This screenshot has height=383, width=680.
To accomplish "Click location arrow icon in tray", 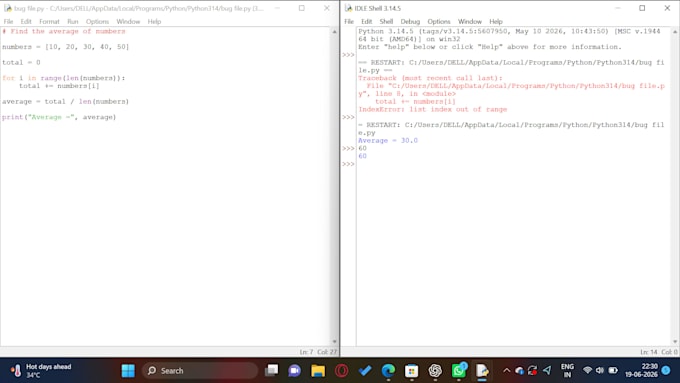I will (547, 370).
